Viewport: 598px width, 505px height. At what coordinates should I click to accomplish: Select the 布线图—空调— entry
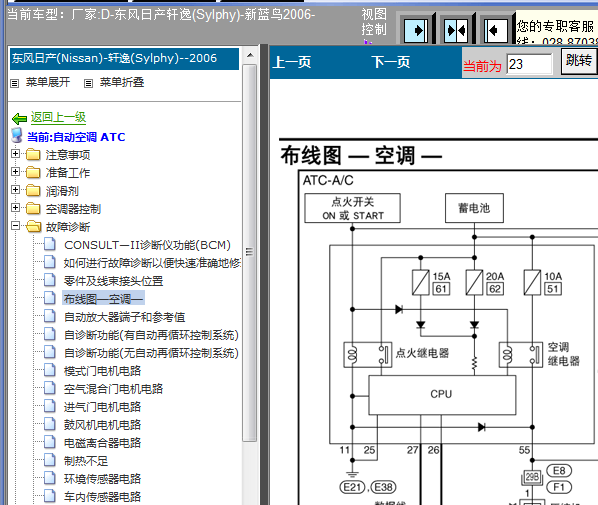pos(103,299)
